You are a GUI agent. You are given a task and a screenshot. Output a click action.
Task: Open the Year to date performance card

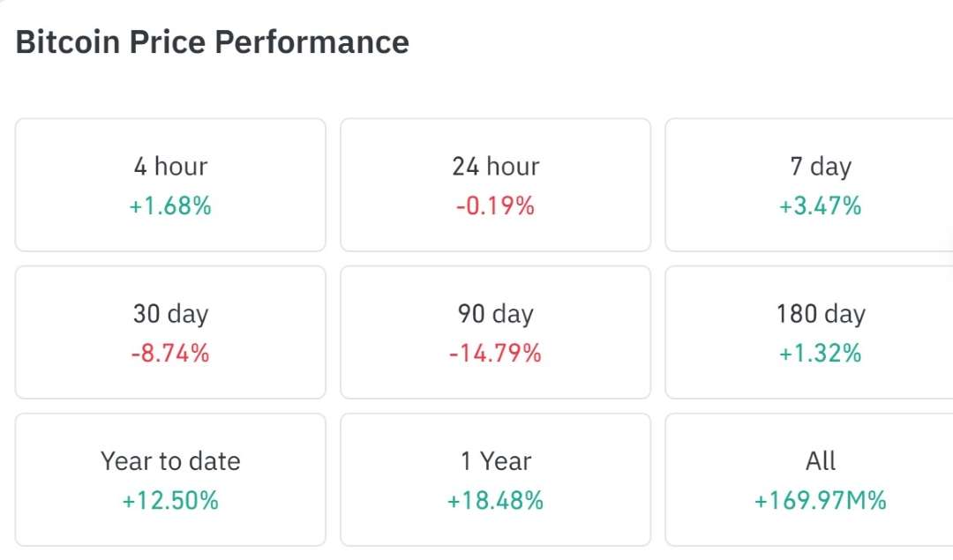click(169, 478)
